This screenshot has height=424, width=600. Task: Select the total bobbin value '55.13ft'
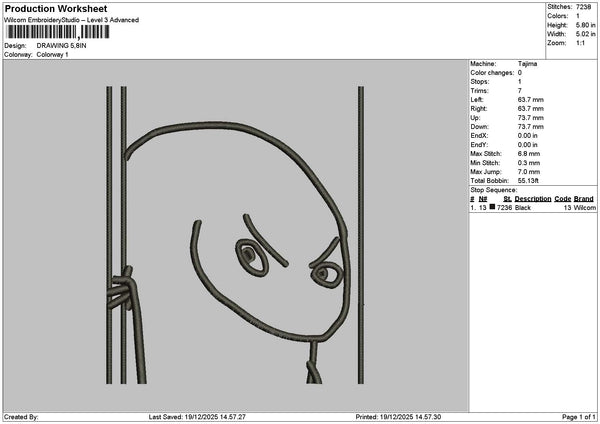[x=528, y=181]
